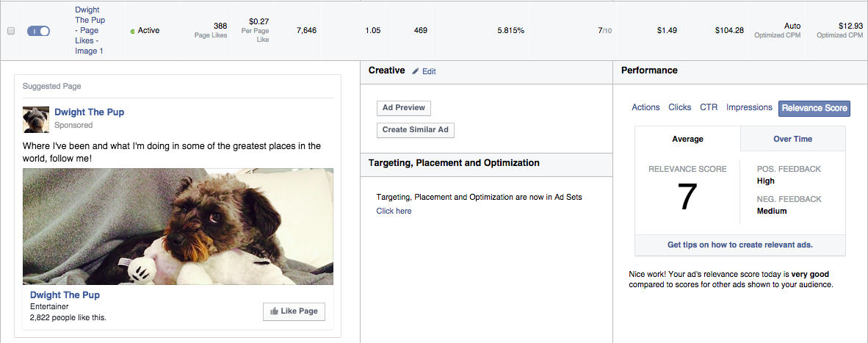
Task: Follow the Click here link for targeting
Action: point(394,211)
